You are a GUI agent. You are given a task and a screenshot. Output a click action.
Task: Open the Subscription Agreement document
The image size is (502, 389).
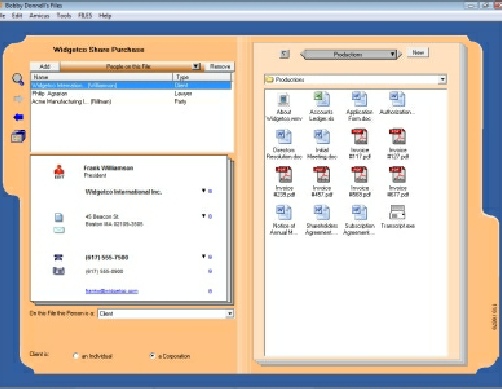click(359, 221)
